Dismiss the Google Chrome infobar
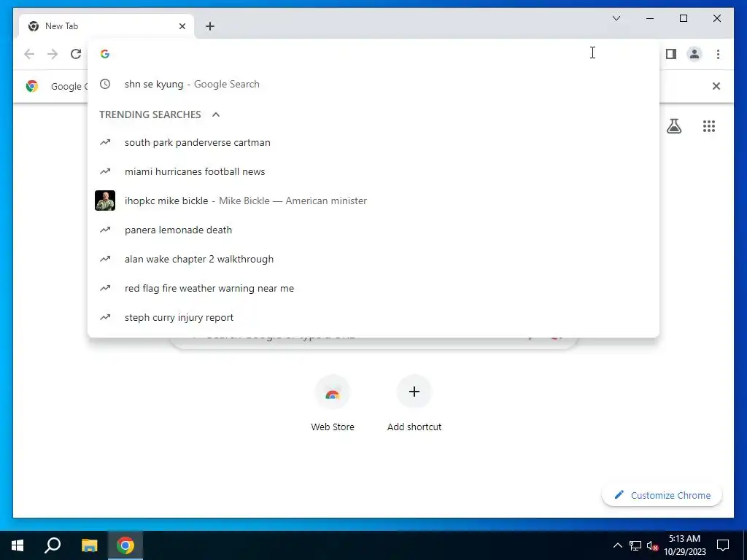This screenshot has height=560, width=747. 716,86
